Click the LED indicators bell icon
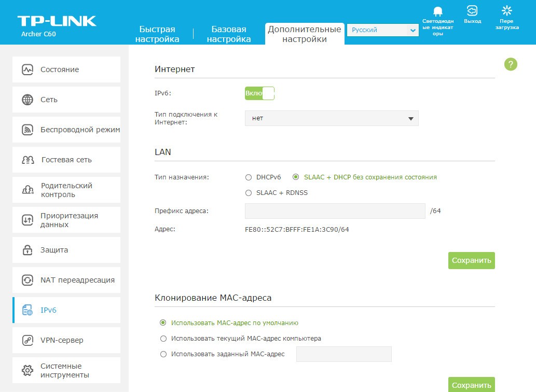This screenshot has width=536, height=392. tap(437, 11)
